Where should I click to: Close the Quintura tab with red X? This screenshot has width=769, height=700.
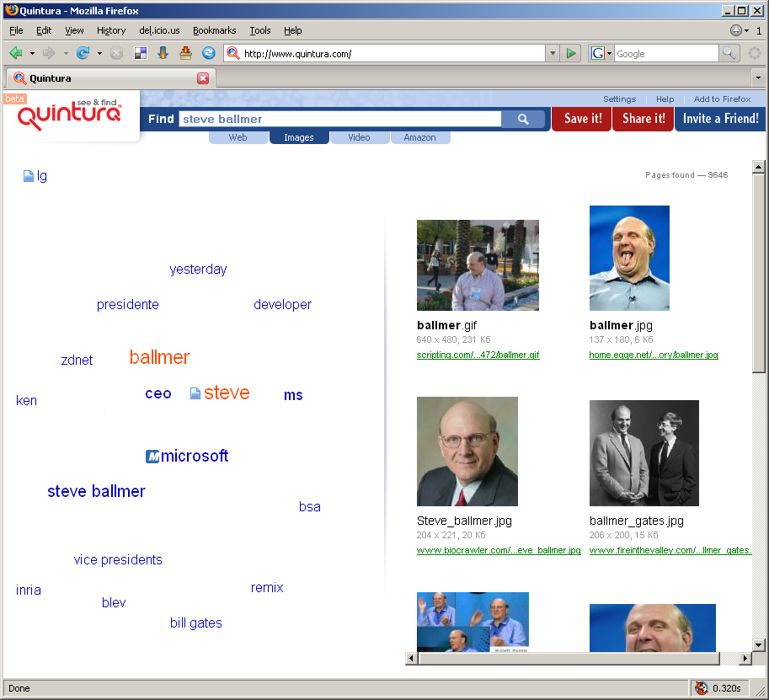pos(203,78)
